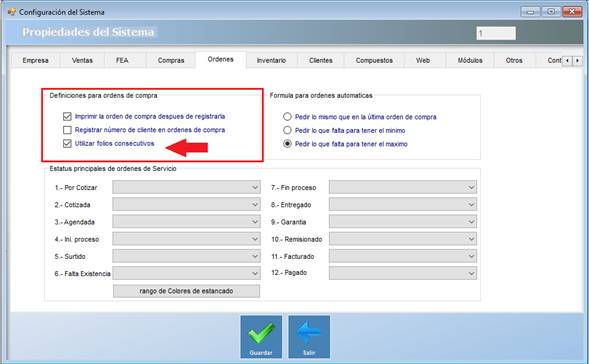Open the 2.- Cotizada dropdown
This screenshot has width=589, height=364.
tap(186, 204)
